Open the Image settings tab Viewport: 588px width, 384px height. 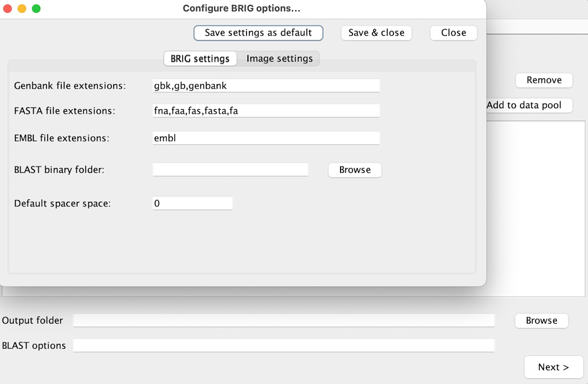(x=279, y=59)
